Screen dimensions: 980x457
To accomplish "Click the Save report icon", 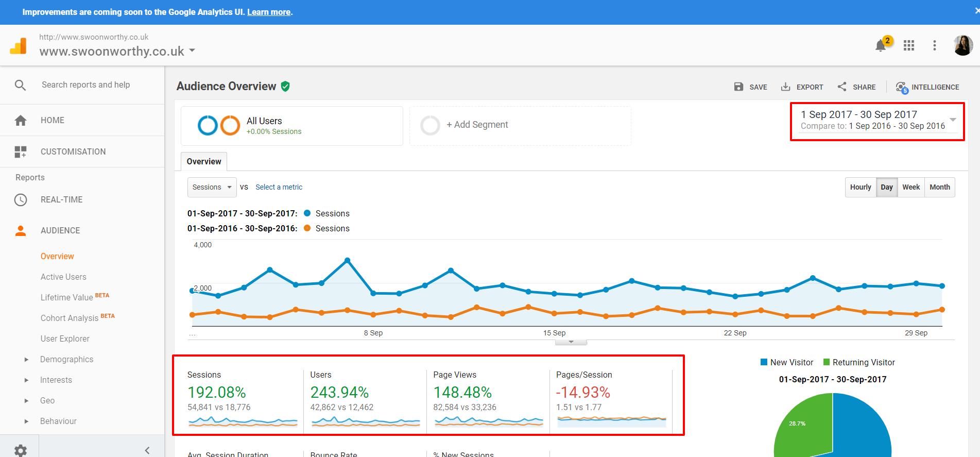I will 738,87.
